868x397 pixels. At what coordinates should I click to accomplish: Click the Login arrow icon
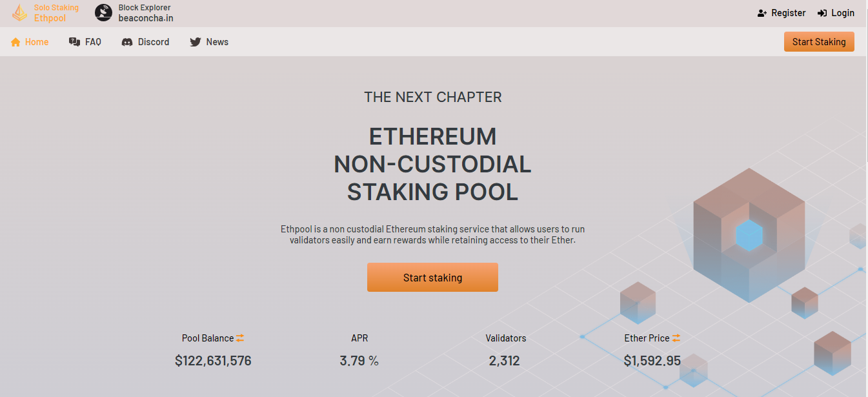point(822,13)
